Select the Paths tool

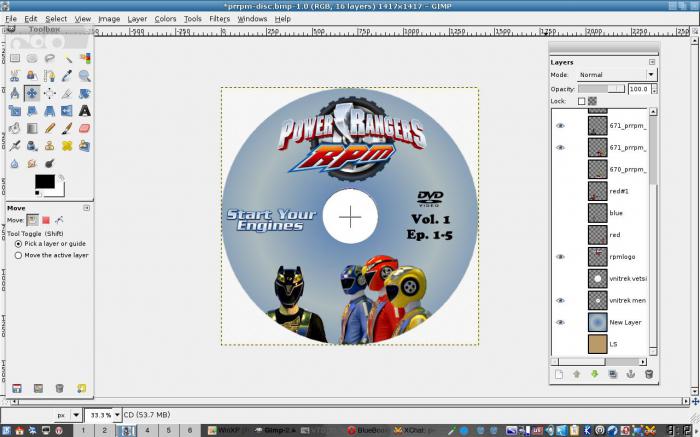click(x=50, y=76)
